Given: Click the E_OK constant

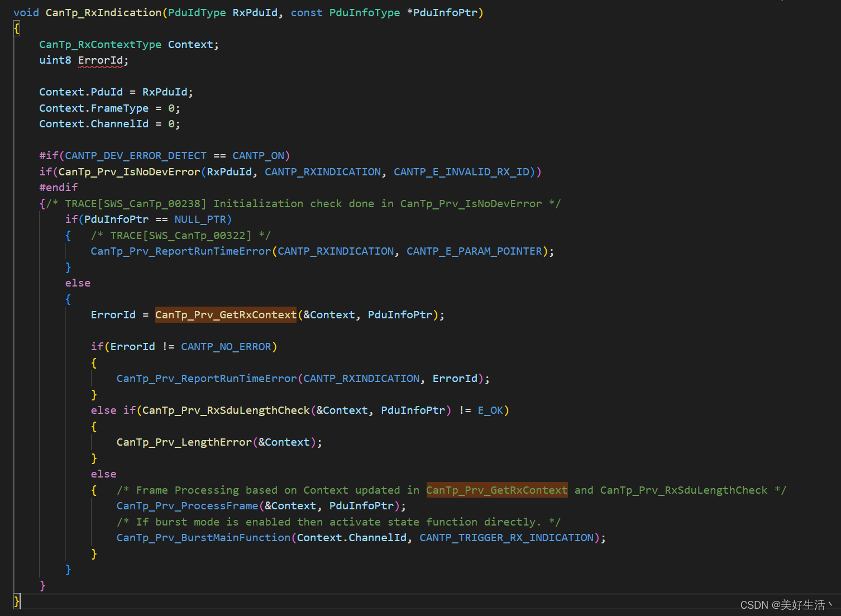Looking at the screenshot, I should [490, 410].
